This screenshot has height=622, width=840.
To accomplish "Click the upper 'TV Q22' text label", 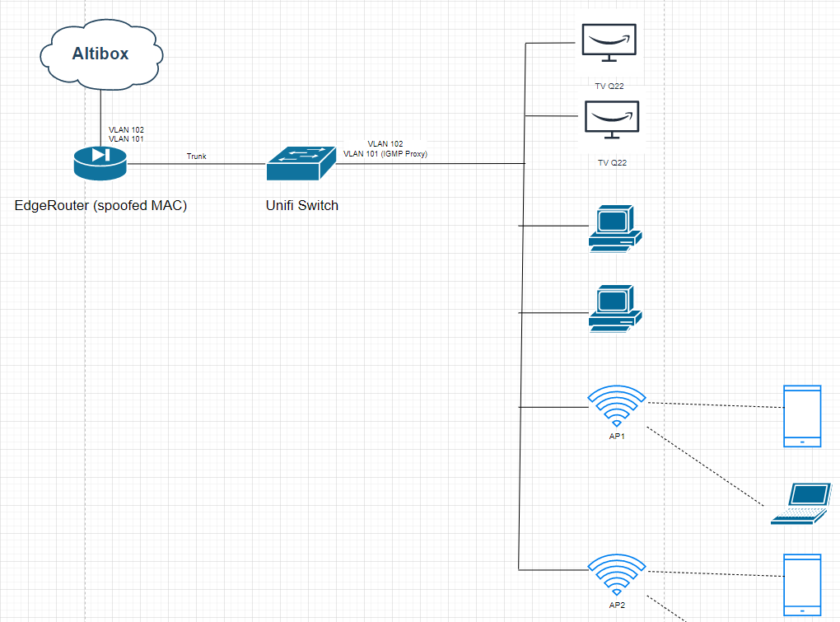I will (x=609, y=86).
